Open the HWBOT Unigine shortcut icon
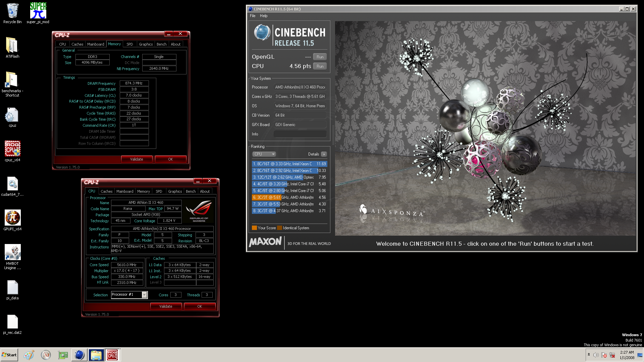Image resolution: width=644 pixels, height=362 pixels. point(12,257)
